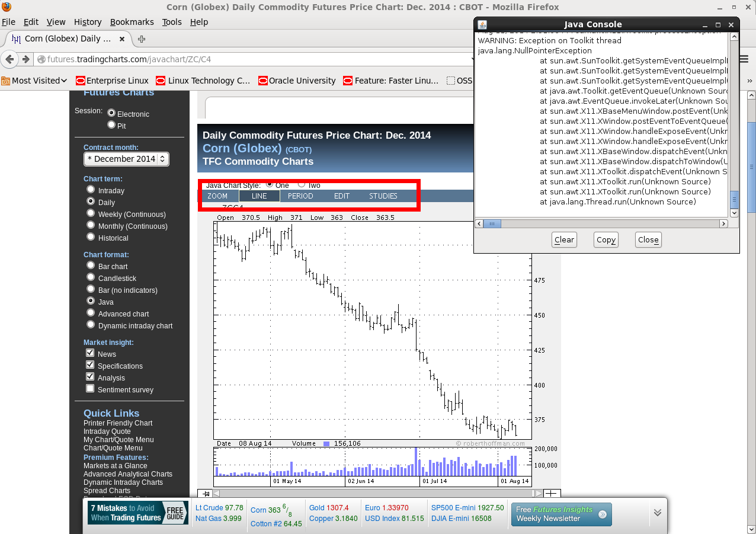756x534 pixels.
Task: Click the crosshair plus icon below chart
Action: tap(551, 493)
